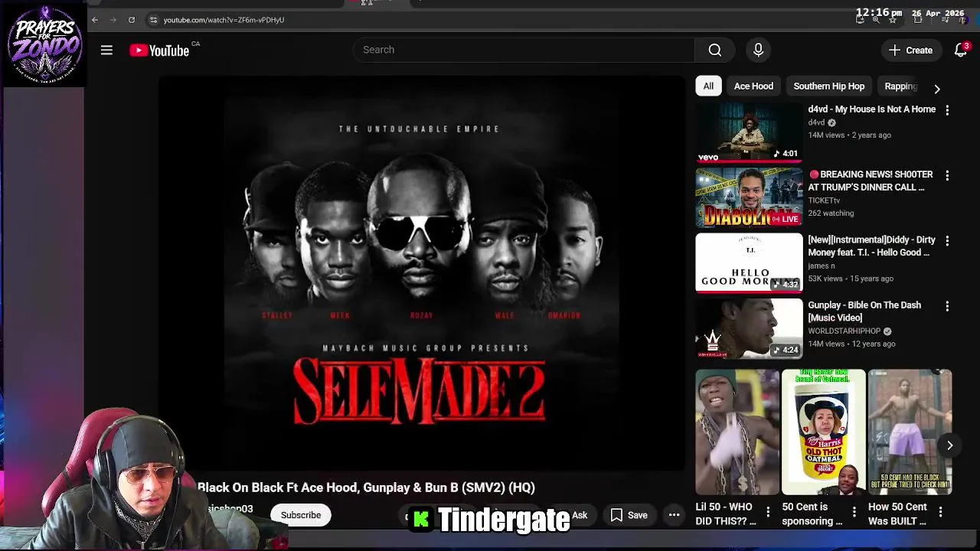Open options menu for d4vd video
This screenshot has width=980, height=551.
point(947,110)
